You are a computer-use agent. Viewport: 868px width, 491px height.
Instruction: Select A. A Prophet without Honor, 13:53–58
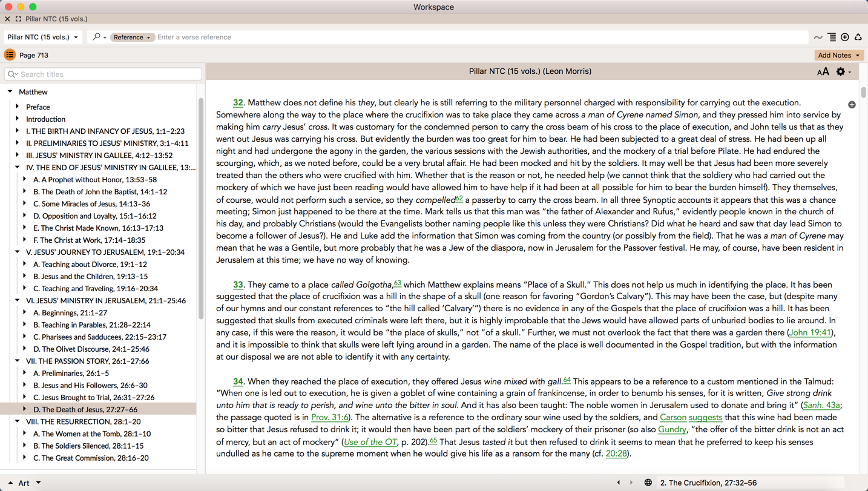point(95,179)
